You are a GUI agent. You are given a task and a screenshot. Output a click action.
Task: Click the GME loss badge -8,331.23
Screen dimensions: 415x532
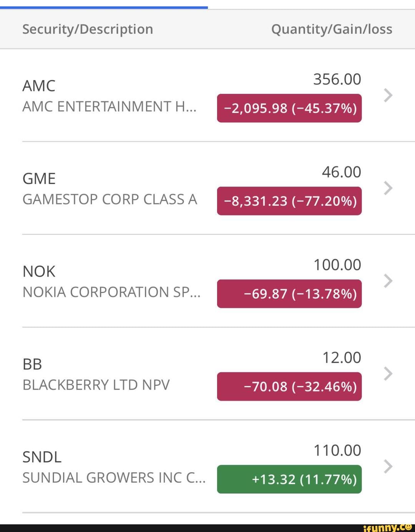point(289,201)
